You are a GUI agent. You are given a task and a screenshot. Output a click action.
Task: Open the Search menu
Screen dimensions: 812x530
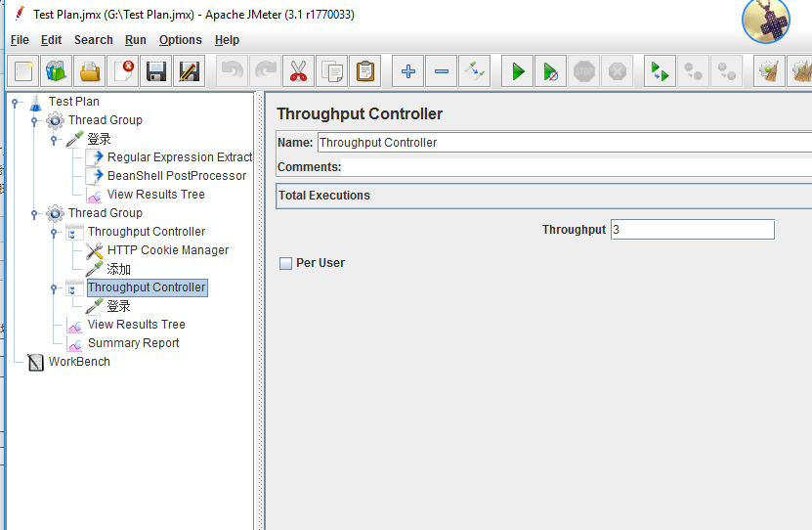point(93,40)
